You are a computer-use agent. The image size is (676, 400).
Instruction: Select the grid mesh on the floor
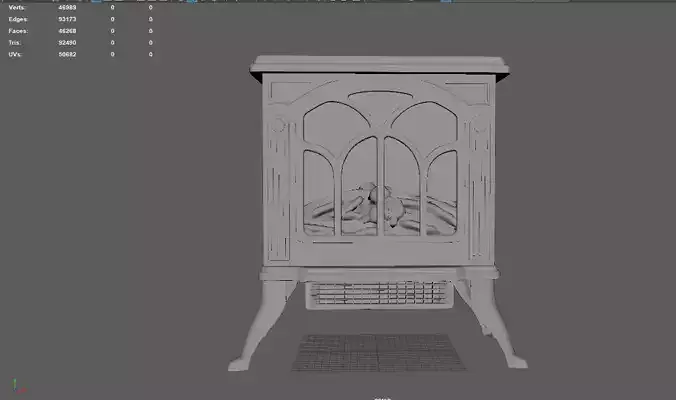(379, 352)
